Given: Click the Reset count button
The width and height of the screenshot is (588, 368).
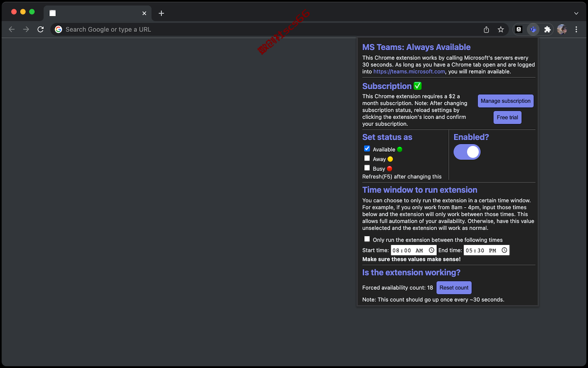Looking at the screenshot, I should pyautogui.click(x=454, y=287).
